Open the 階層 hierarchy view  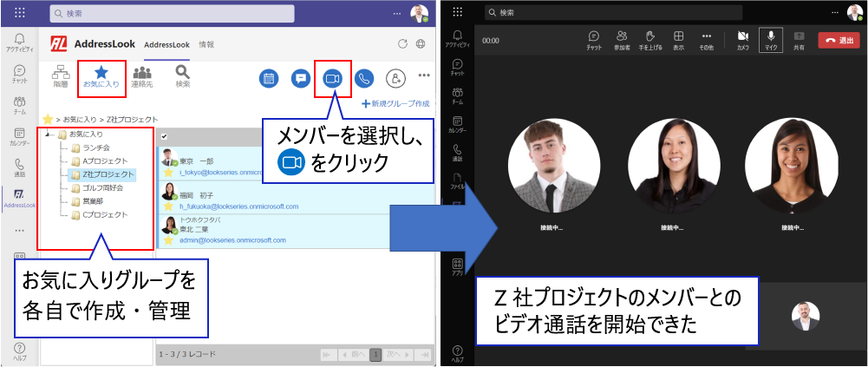(x=61, y=76)
